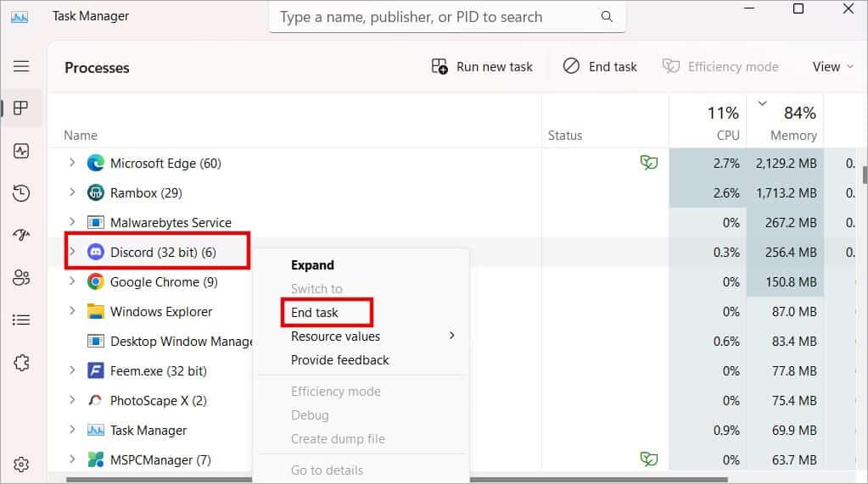Image resolution: width=868 pixels, height=484 pixels.
Task: Click Task Manager CPU value 0.9%
Action: (x=726, y=431)
